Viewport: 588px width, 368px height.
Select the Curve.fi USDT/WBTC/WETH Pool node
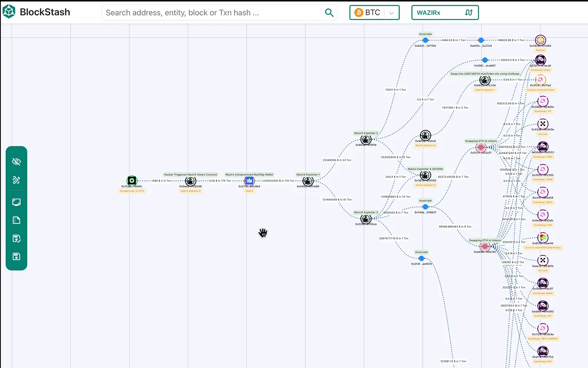[543, 238]
